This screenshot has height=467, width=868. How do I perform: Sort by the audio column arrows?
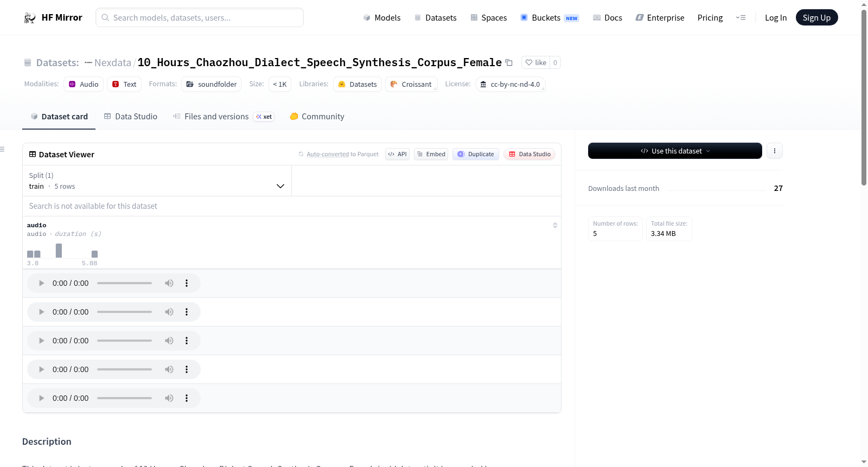(x=555, y=225)
